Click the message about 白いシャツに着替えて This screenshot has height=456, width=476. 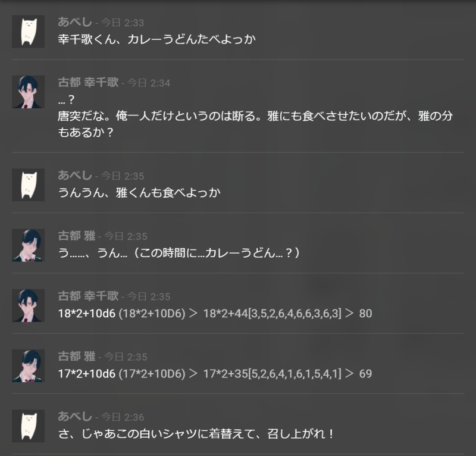[196, 433]
